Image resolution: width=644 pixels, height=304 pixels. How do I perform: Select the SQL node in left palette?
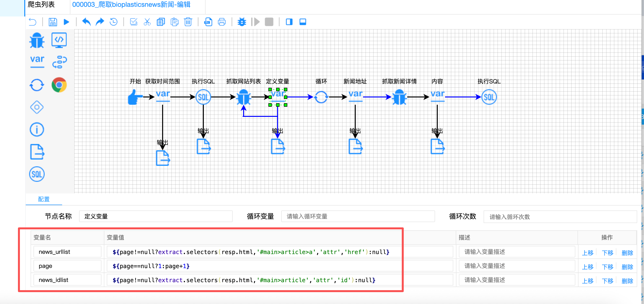coord(37,174)
